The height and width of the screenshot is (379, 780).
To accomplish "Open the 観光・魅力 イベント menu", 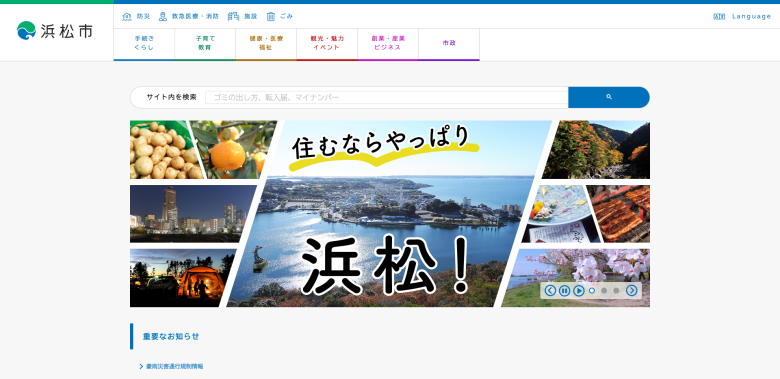I will coord(327,44).
